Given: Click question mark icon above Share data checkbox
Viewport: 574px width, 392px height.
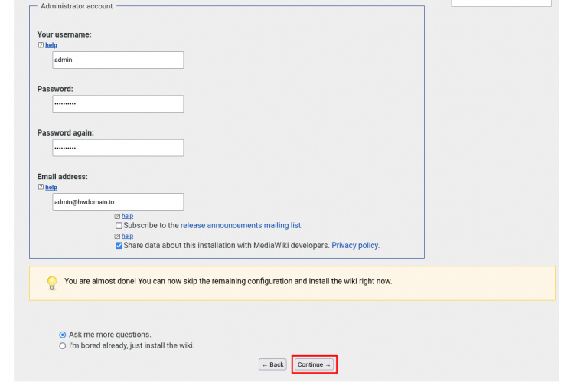Looking at the screenshot, I should tap(118, 236).
